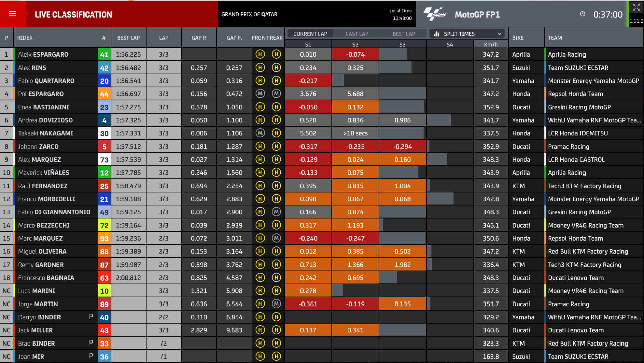Select rider Marc MARQUEZ
Viewport: 644px width, 363px height.
click(40, 238)
